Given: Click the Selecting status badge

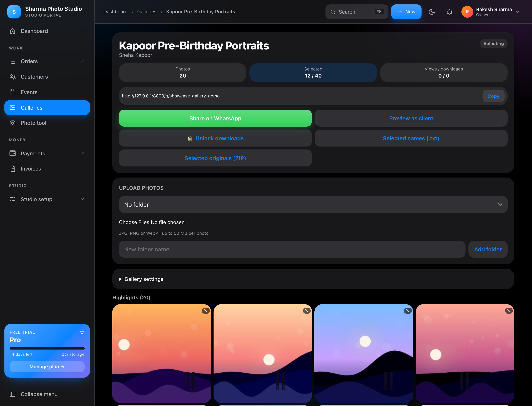Looking at the screenshot, I should coord(494,44).
